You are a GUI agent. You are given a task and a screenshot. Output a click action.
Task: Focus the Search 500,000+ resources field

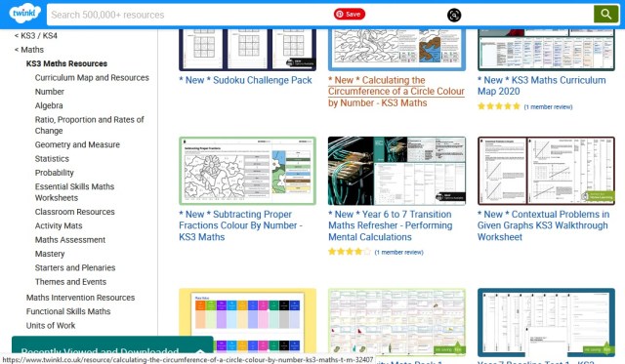tap(319, 15)
